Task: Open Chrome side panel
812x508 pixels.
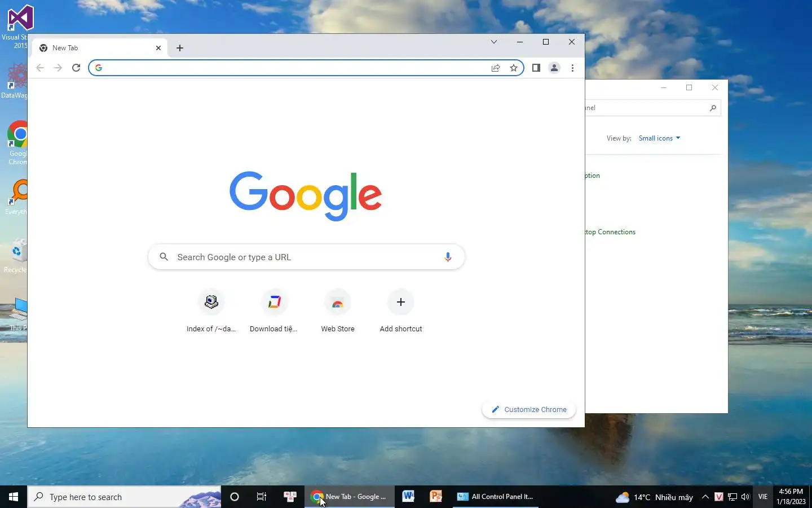Action: [536, 68]
